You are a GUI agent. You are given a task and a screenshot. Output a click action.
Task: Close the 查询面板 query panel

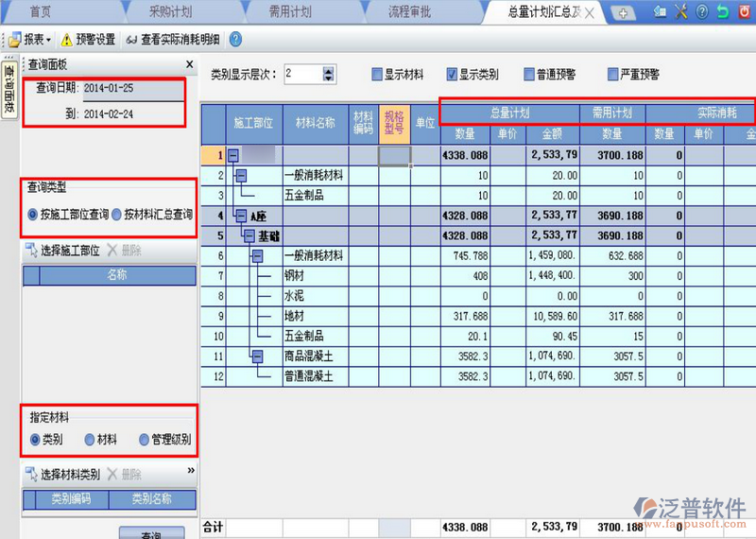[189, 65]
